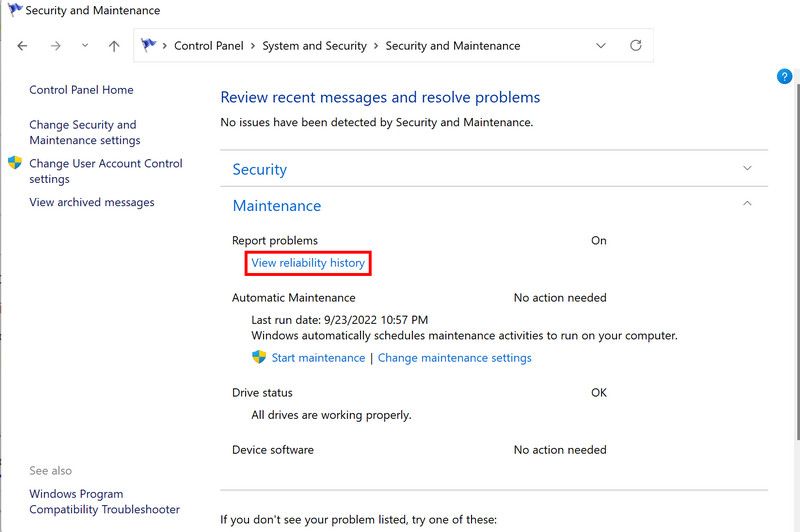Collapse the Maintenance section chevron
The height and width of the screenshot is (532, 800).
tap(747, 204)
